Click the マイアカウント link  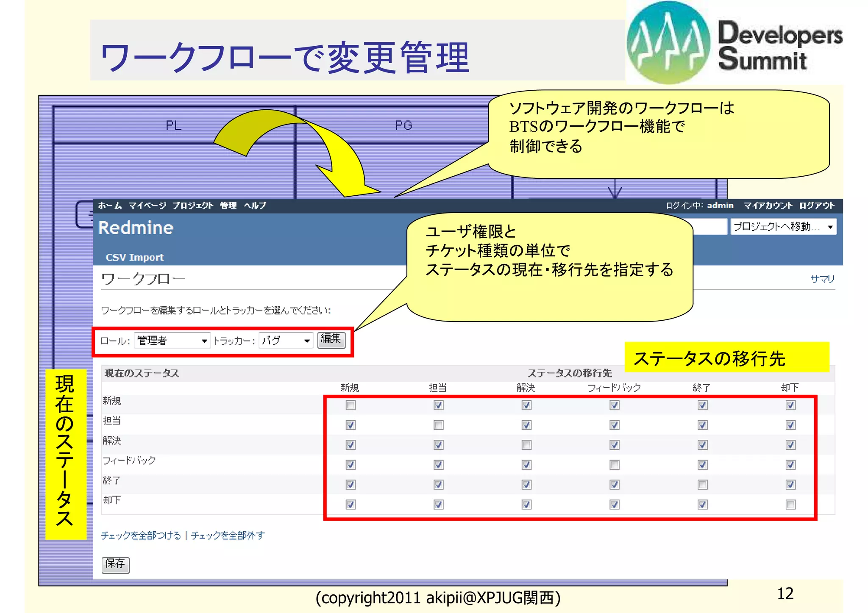coord(768,205)
